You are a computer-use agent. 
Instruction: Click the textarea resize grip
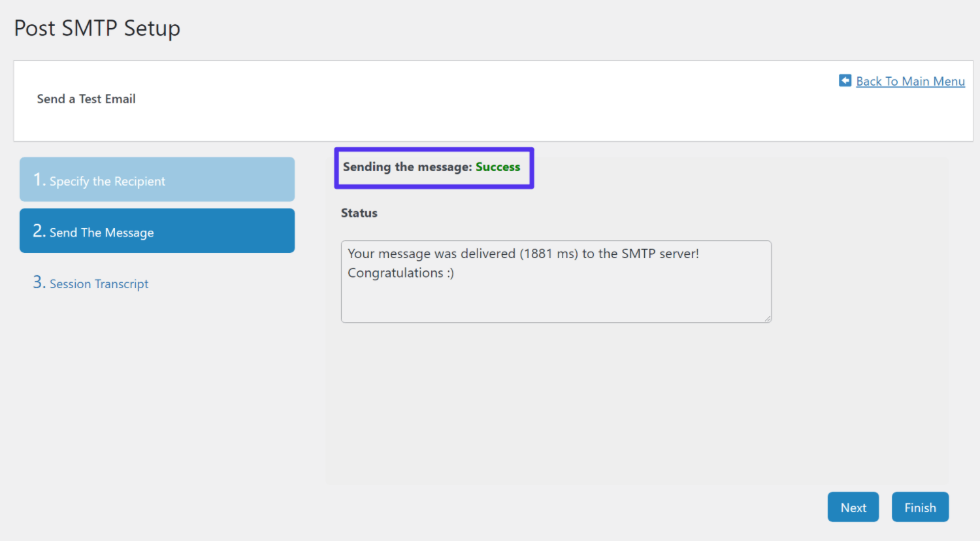(x=766, y=318)
